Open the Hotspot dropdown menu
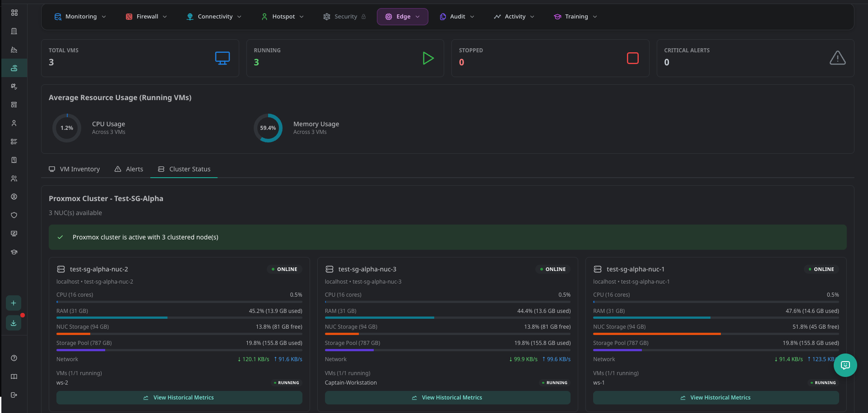The width and height of the screenshot is (868, 413). pyautogui.click(x=283, y=17)
